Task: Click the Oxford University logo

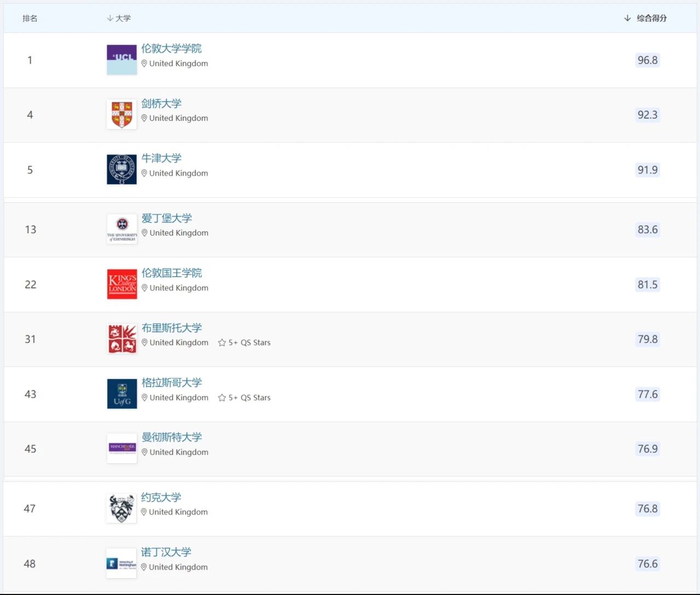Action: click(121, 170)
